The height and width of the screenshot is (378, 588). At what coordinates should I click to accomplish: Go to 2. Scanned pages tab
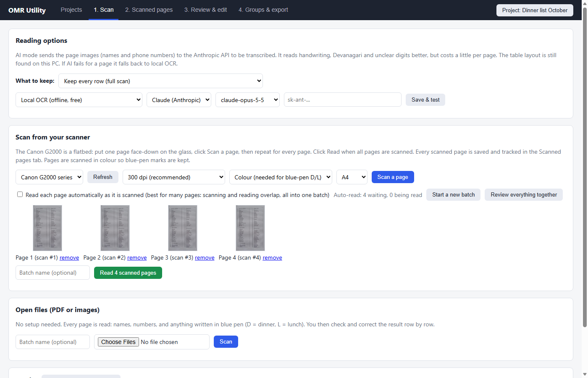pyautogui.click(x=149, y=10)
